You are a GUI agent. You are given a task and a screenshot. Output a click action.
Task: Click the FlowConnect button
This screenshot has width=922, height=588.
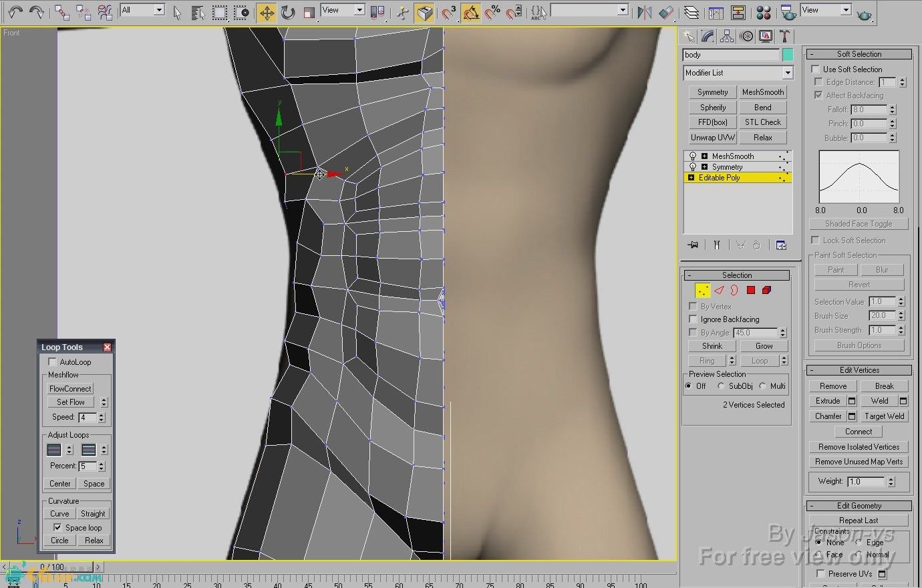(x=70, y=388)
